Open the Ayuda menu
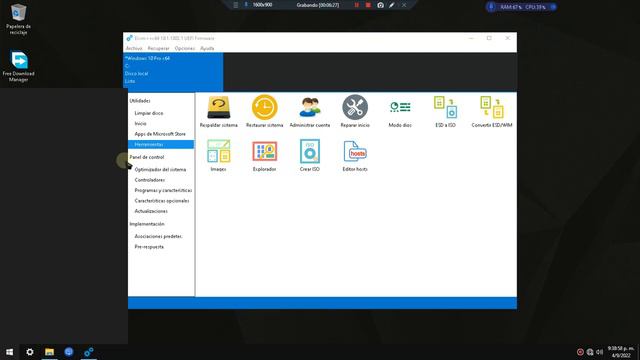 pos(207,48)
